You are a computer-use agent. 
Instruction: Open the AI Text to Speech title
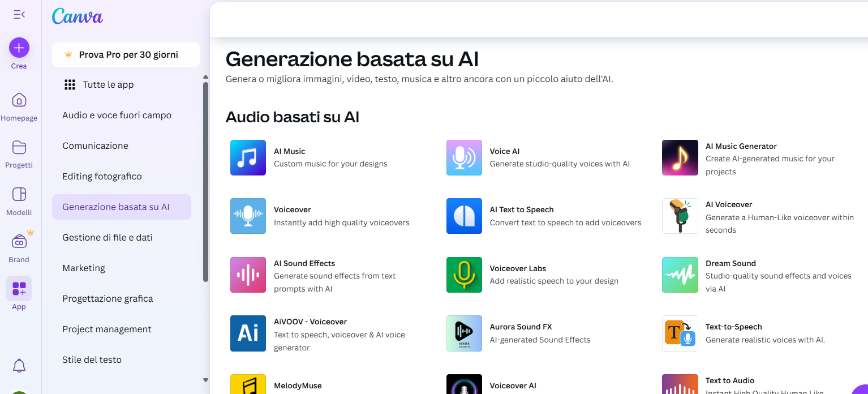(x=522, y=209)
